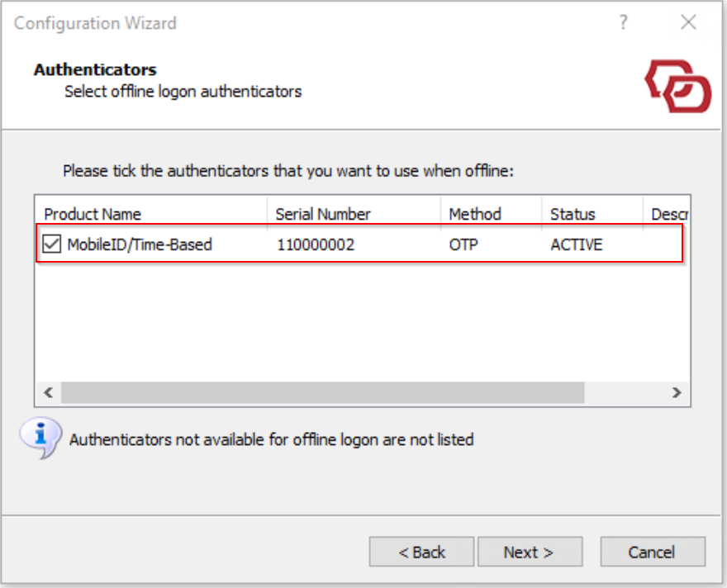Click the blue information bubble icon
Viewport: 727px width, 588px height.
click(x=40, y=437)
